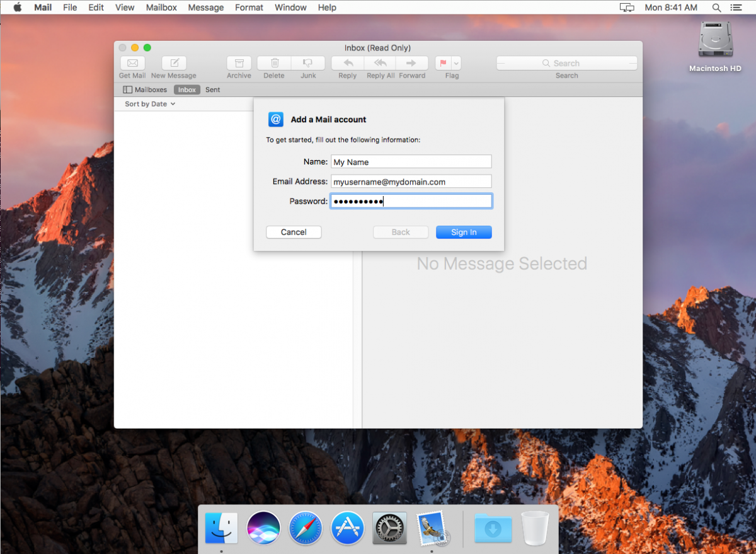Open the Mail menu in menu bar
This screenshot has width=756, height=554.
[43, 8]
